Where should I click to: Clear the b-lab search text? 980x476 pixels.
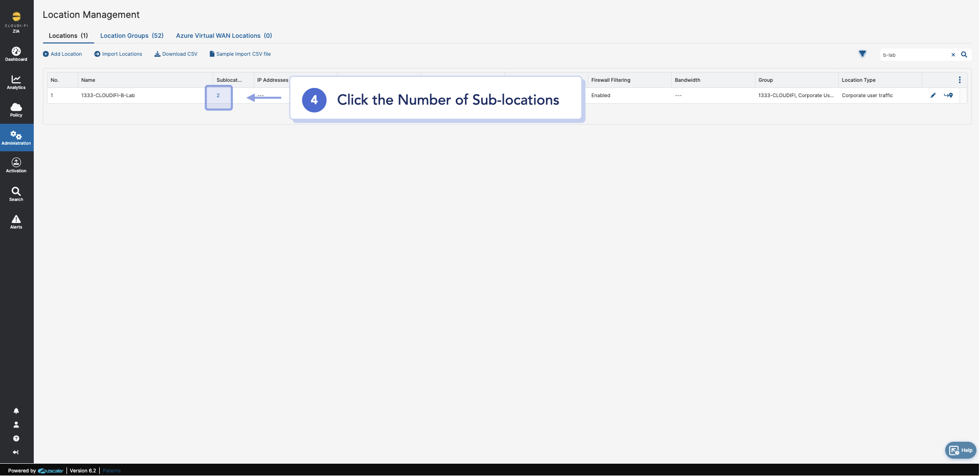click(x=953, y=55)
